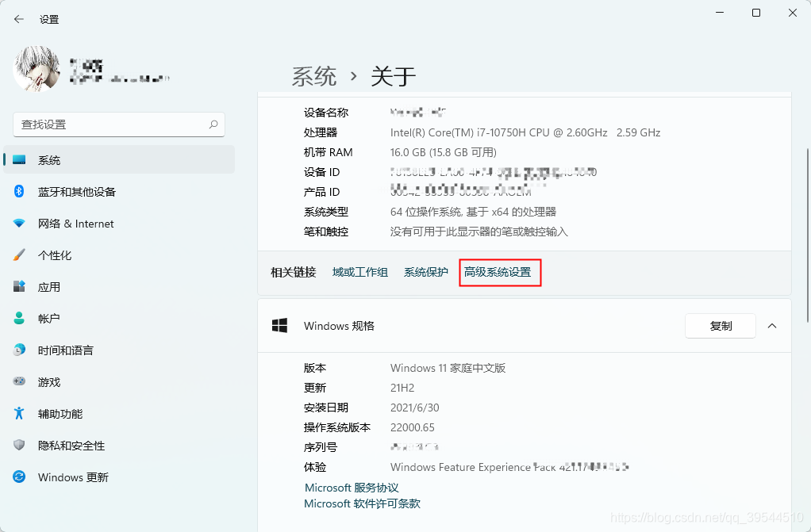Screen dimensions: 811x532
Task: Click the 64 位操作系统 system type text
Action: tap(473, 212)
